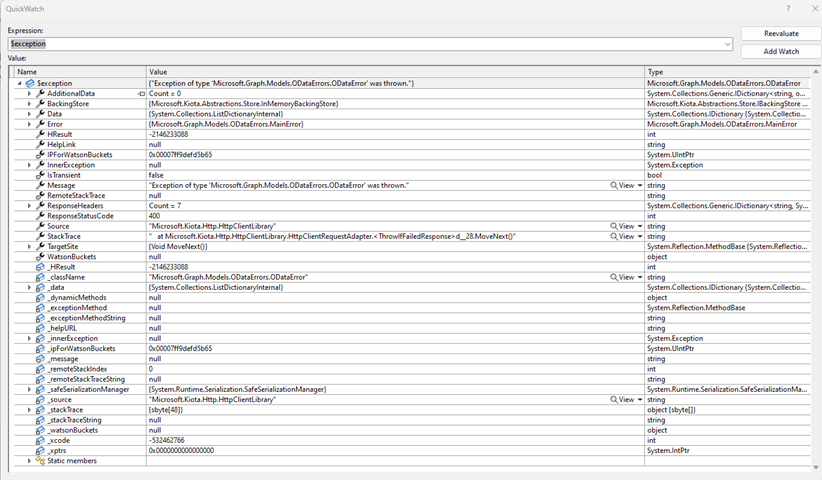
Task: Expand the _safeSerializationManager field
Action: (x=29, y=389)
